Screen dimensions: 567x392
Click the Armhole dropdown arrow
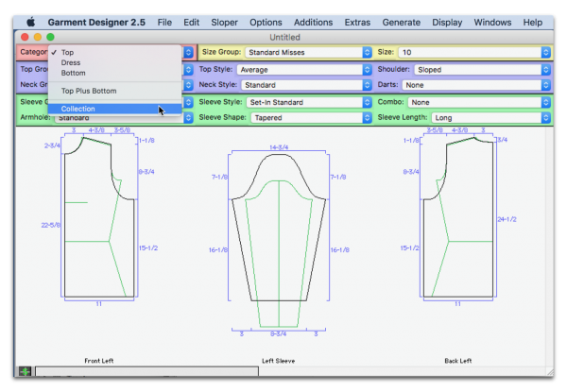(188, 118)
